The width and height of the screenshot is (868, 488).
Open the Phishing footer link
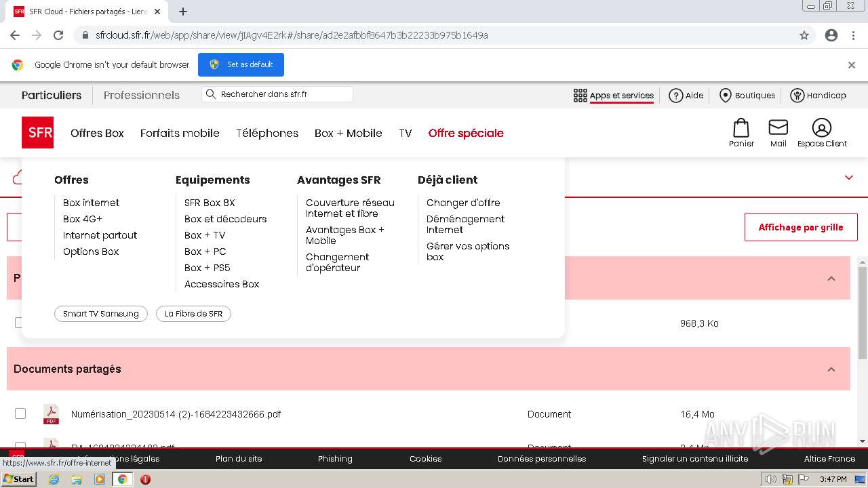pyautogui.click(x=335, y=459)
